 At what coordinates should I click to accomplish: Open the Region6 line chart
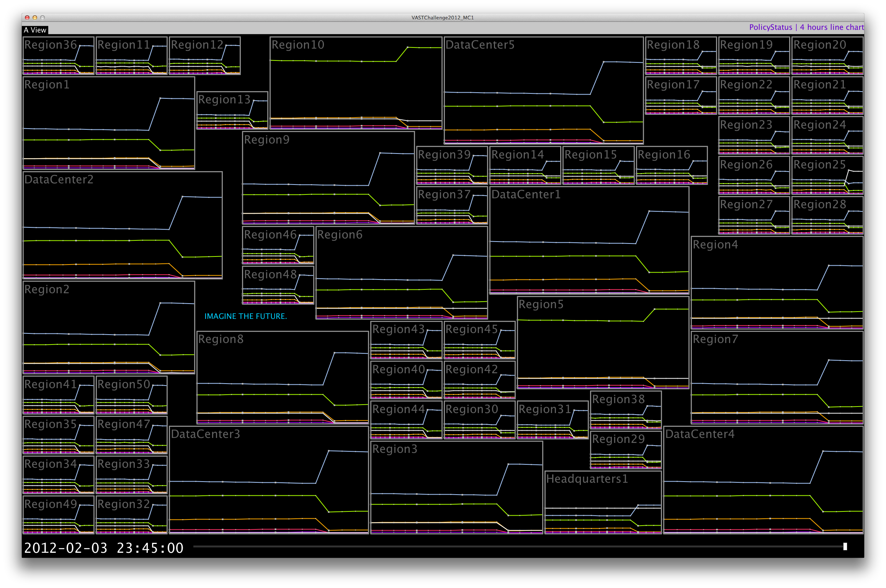point(402,273)
